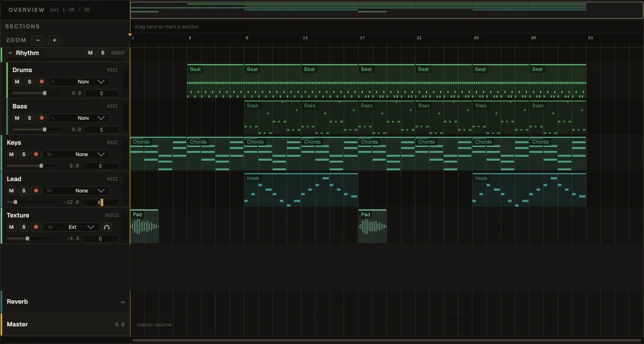Screen dimensions: 644x344
Task: Click bar 21 on the timeline ruler
Action: 419,38
